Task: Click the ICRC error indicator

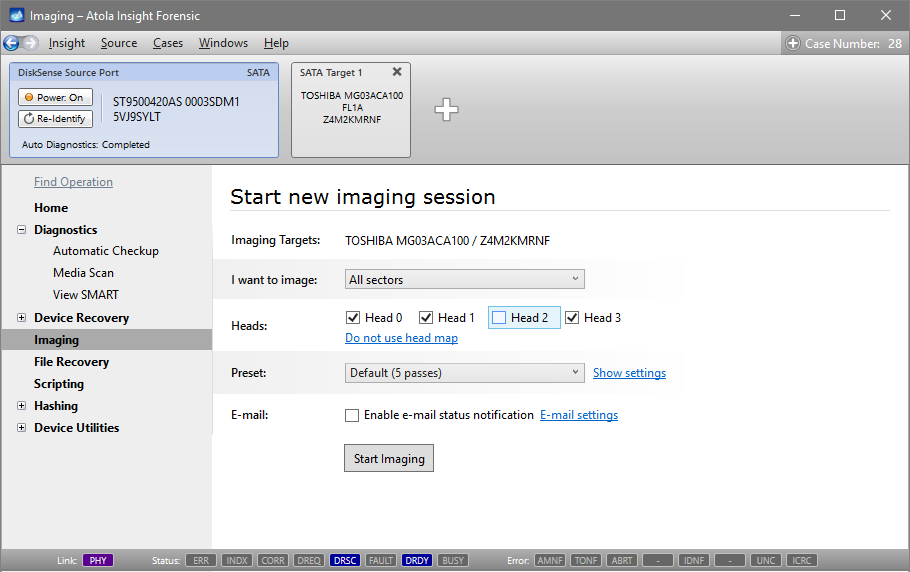Action: (802, 560)
